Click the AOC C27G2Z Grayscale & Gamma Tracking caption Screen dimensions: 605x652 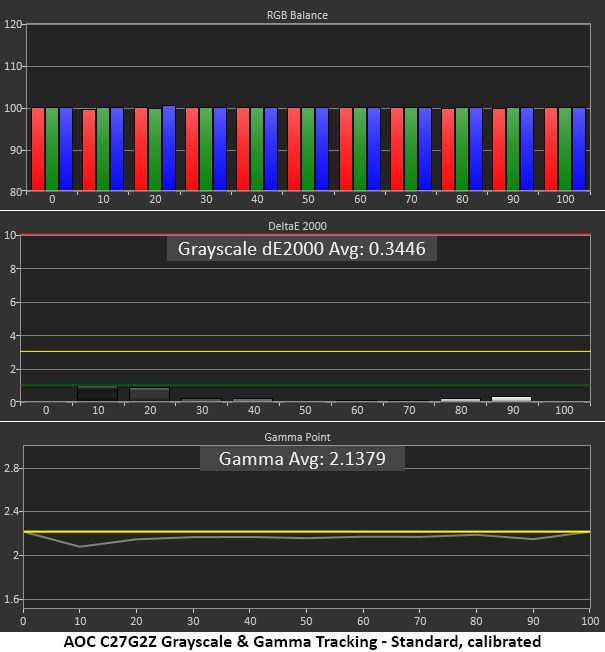click(x=302, y=641)
